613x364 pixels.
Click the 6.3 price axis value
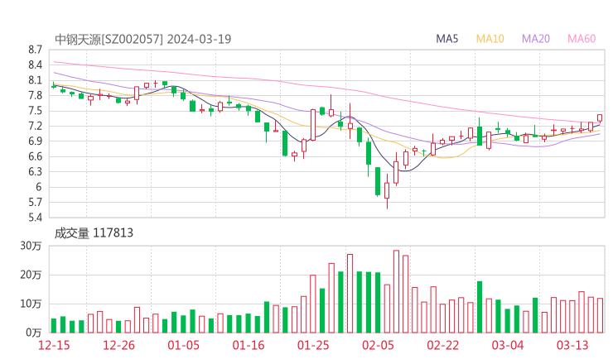pyautogui.click(x=35, y=171)
